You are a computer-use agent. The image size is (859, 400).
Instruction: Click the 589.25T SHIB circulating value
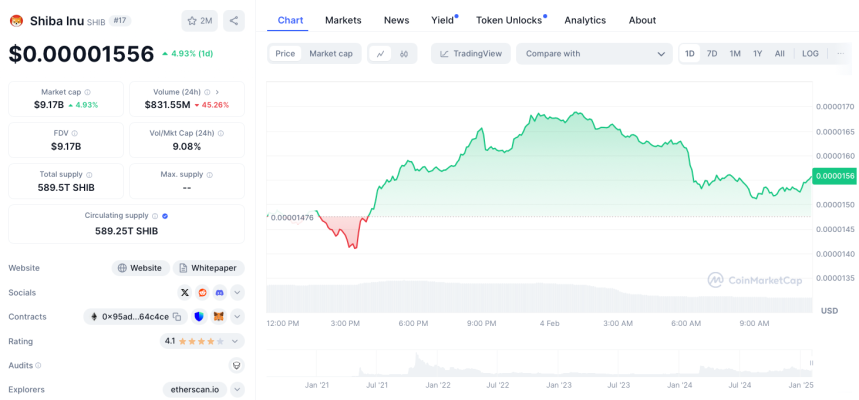(127, 231)
